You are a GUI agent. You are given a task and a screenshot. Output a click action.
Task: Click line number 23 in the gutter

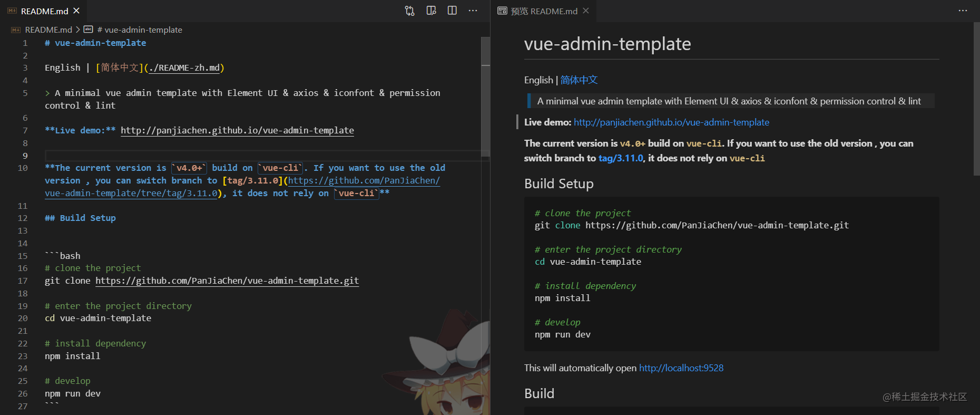coord(23,356)
